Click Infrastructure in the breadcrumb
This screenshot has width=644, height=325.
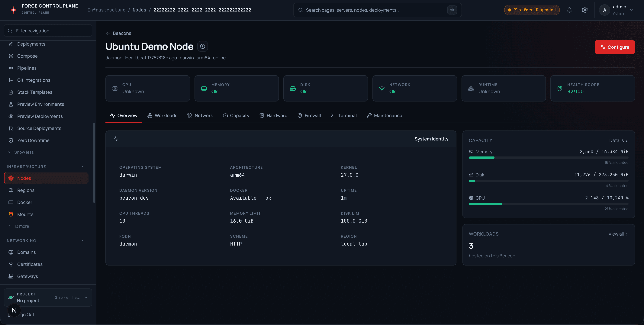tap(106, 10)
